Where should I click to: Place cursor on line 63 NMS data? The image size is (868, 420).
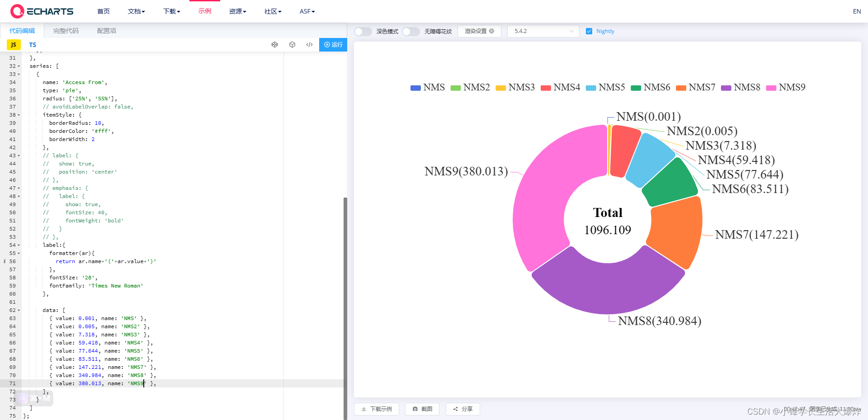[98, 318]
